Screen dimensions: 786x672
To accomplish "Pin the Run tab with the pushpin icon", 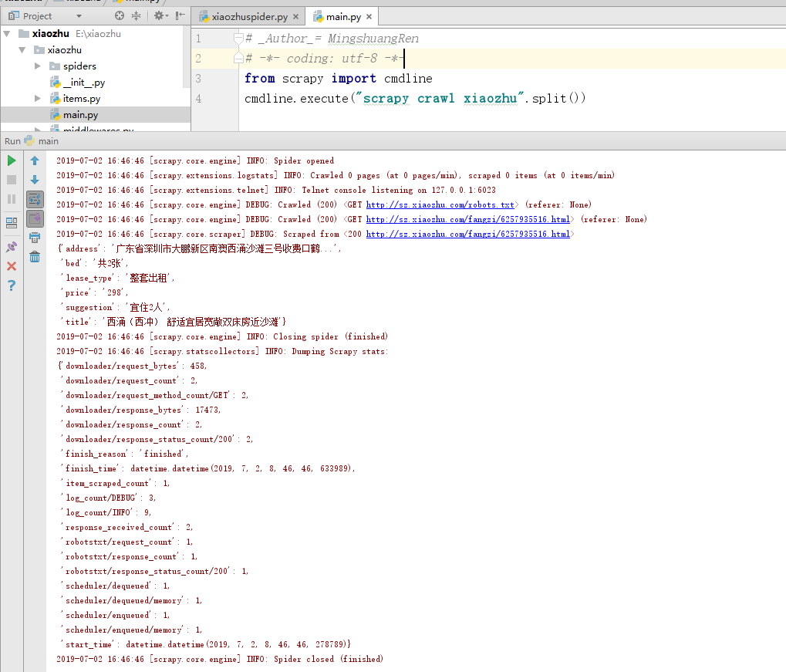I will (x=12, y=247).
